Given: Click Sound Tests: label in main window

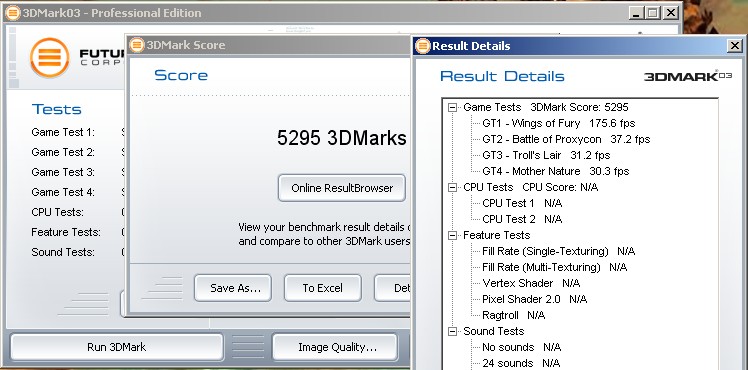Looking at the screenshot, I should (x=63, y=252).
